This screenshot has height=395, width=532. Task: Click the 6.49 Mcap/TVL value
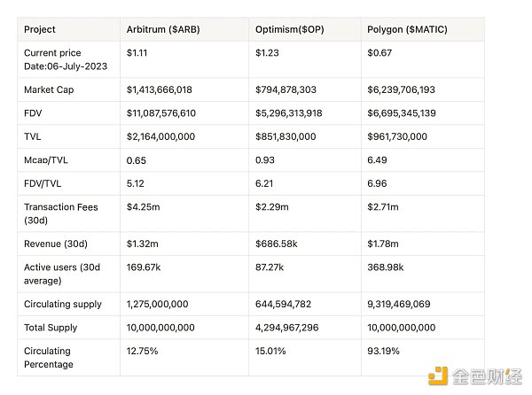[x=377, y=160]
